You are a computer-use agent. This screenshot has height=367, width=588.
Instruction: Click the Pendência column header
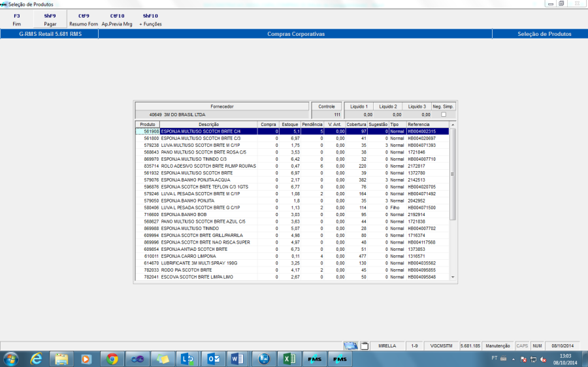point(312,125)
